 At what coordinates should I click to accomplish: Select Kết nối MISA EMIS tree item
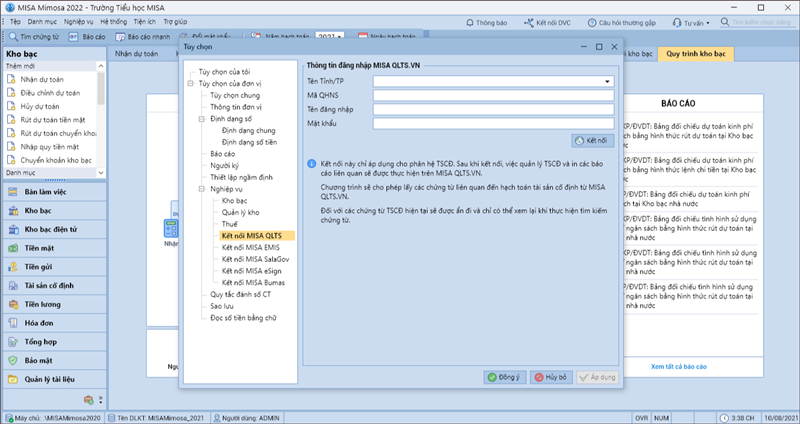(x=251, y=247)
